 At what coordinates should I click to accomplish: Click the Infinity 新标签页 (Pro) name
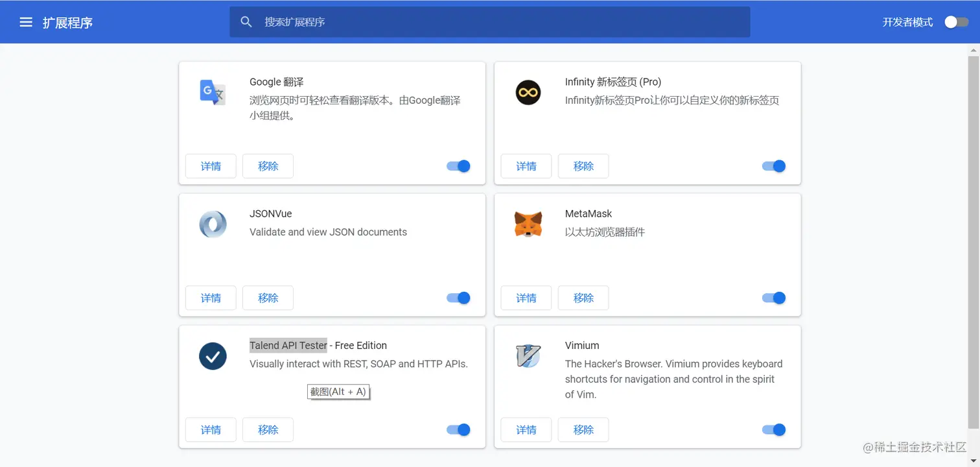(613, 82)
